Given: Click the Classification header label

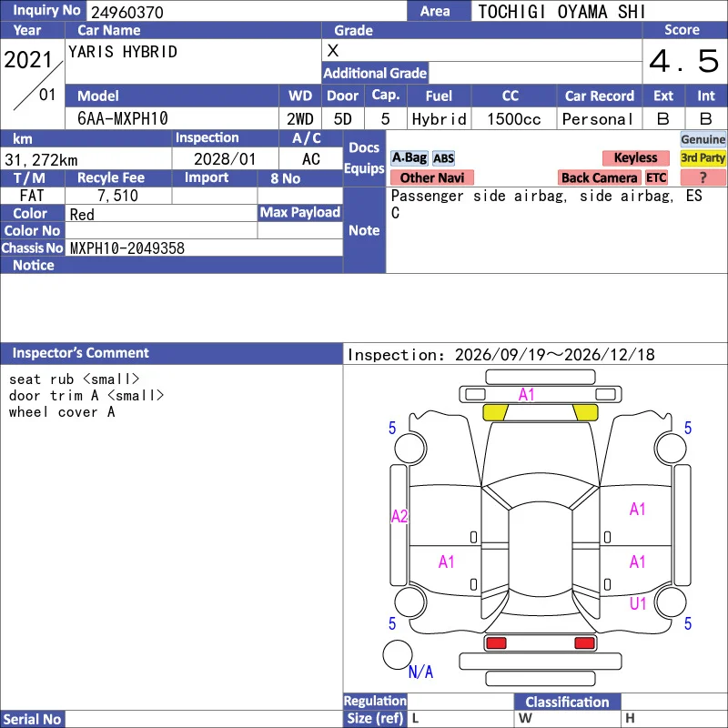Looking at the screenshot, I should (567, 702).
